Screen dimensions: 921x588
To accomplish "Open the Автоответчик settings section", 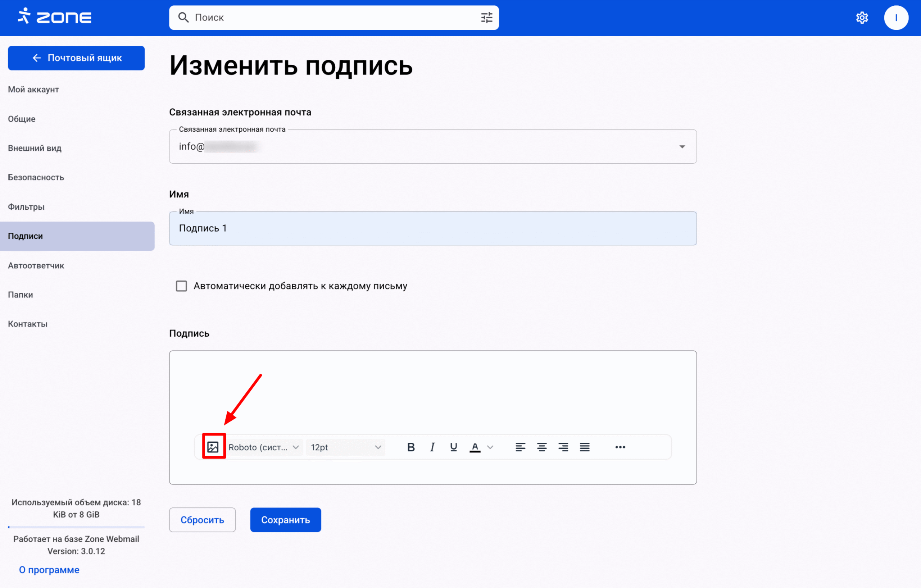I will tap(36, 265).
